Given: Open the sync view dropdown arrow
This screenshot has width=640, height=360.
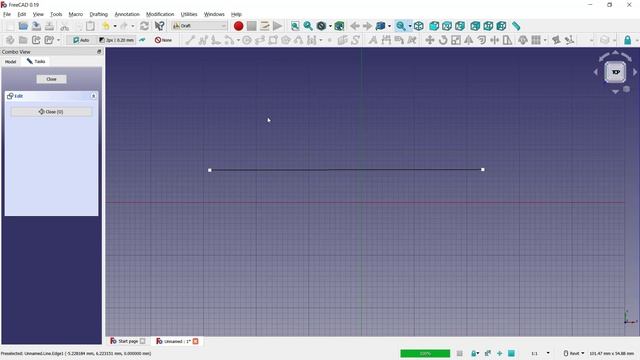Looking at the screenshot, I should (x=389, y=26).
